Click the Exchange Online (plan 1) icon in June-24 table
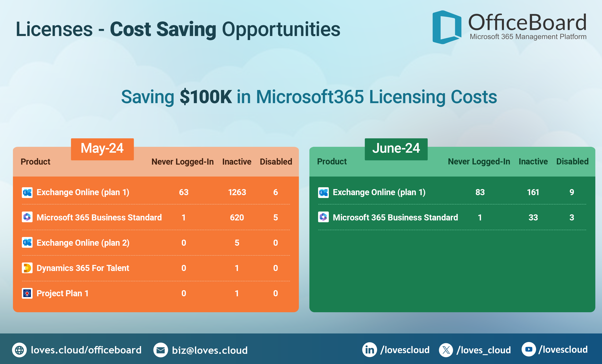602x364 pixels. (x=323, y=193)
